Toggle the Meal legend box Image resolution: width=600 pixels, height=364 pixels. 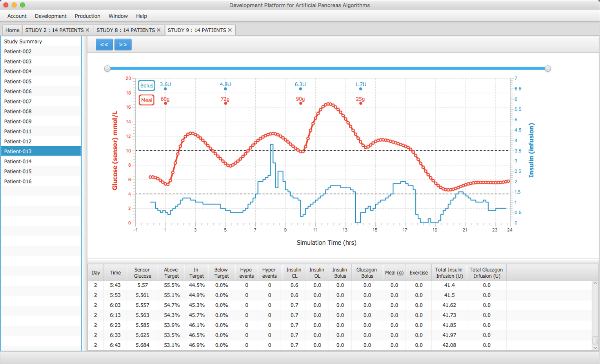[x=147, y=100]
